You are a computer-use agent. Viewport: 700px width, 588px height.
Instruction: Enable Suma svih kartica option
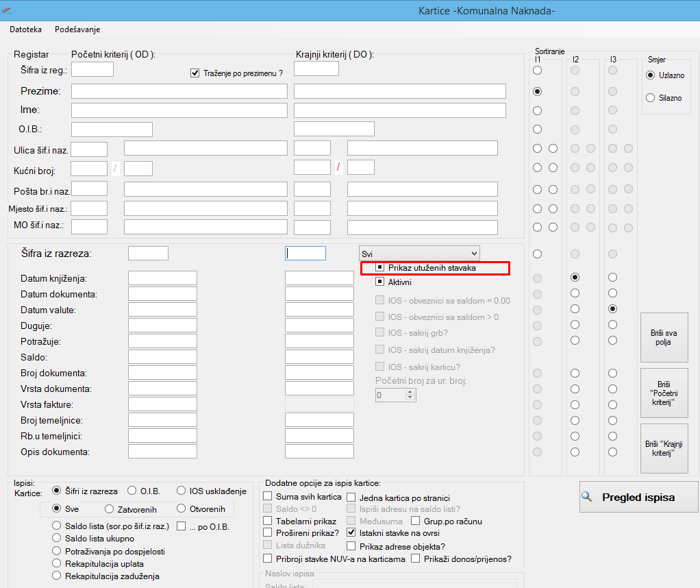(x=268, y=496)
